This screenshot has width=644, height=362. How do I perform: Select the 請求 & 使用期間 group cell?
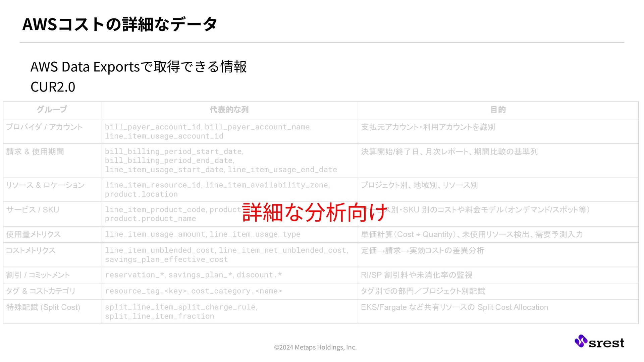[x=35, y=152]
